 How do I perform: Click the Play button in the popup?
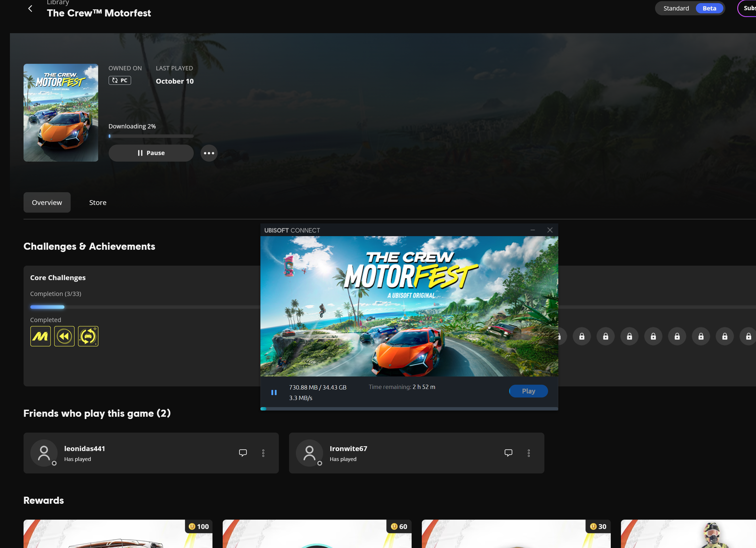528,391
